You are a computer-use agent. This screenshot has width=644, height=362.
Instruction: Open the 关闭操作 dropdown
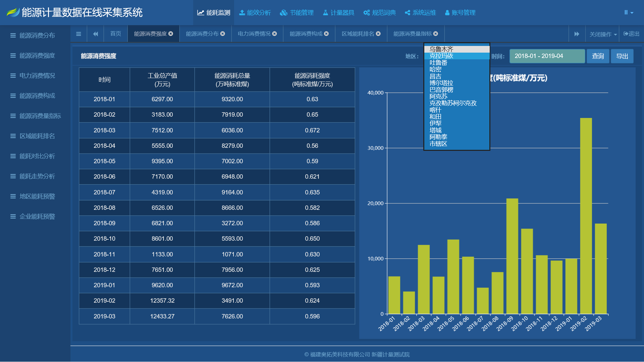pos(603,35)
